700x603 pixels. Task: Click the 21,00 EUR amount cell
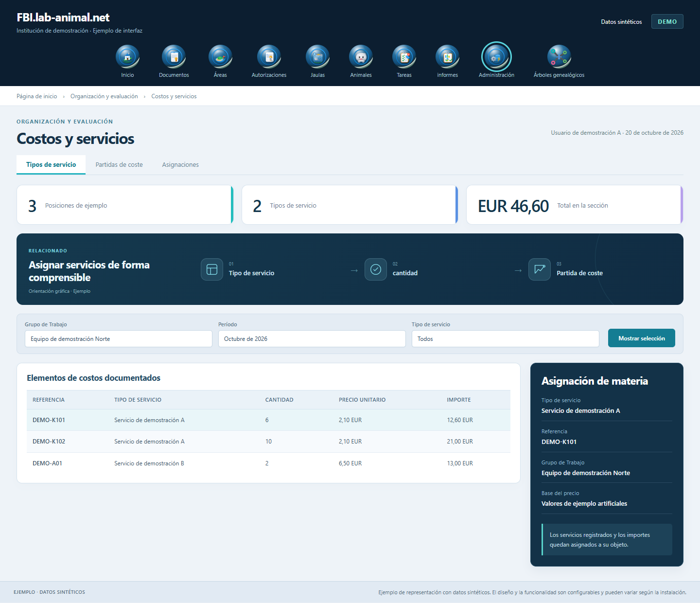point(460,442)
